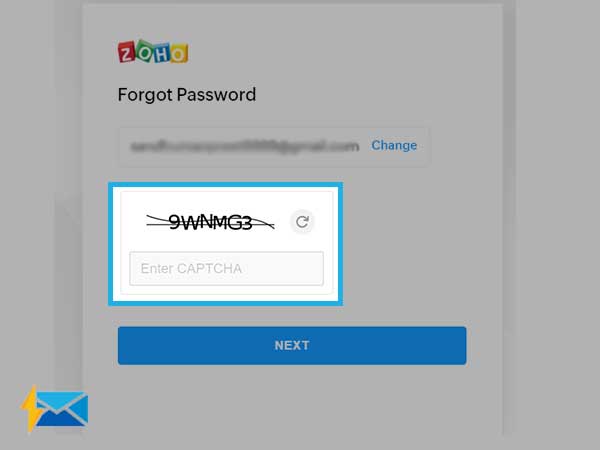Reload the CAPTCHA with the refresh icon
600x450 pixels.
(302, 222)
